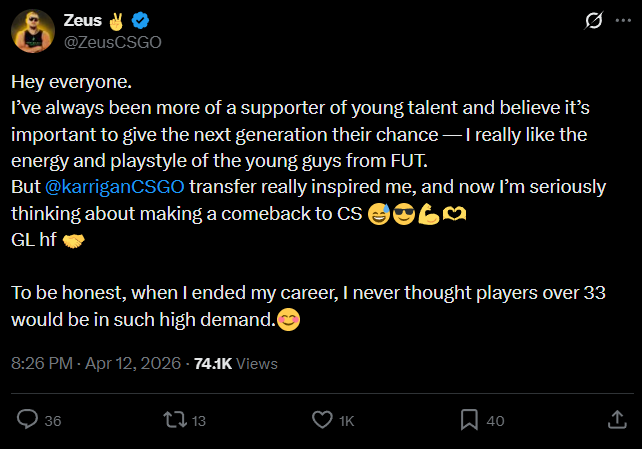The image size is (642, 449).
Task: Open the share post menu
Action: [x=615, y=421]
